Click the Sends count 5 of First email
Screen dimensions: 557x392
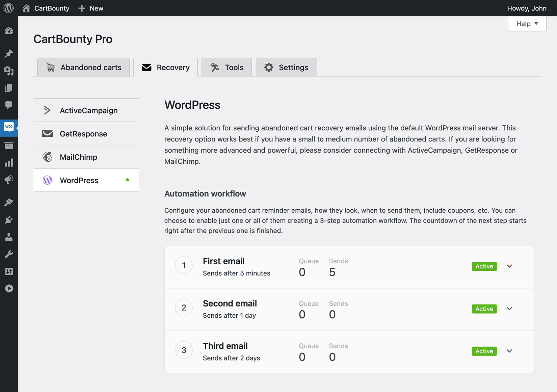click(332, 272)
